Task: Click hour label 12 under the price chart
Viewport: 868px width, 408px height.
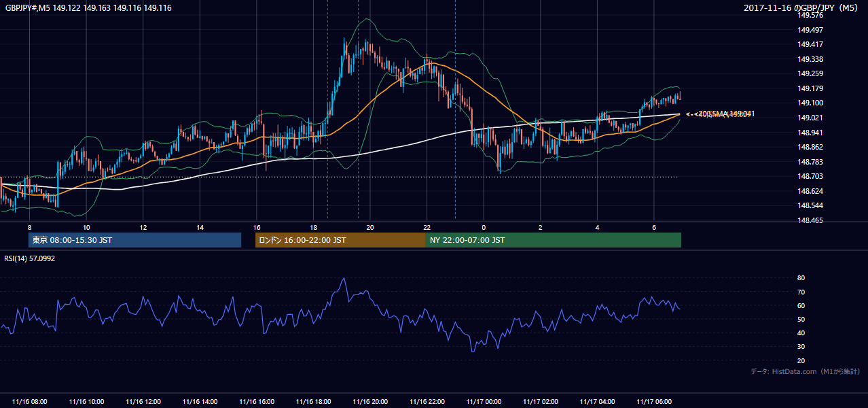Action: 143,227
